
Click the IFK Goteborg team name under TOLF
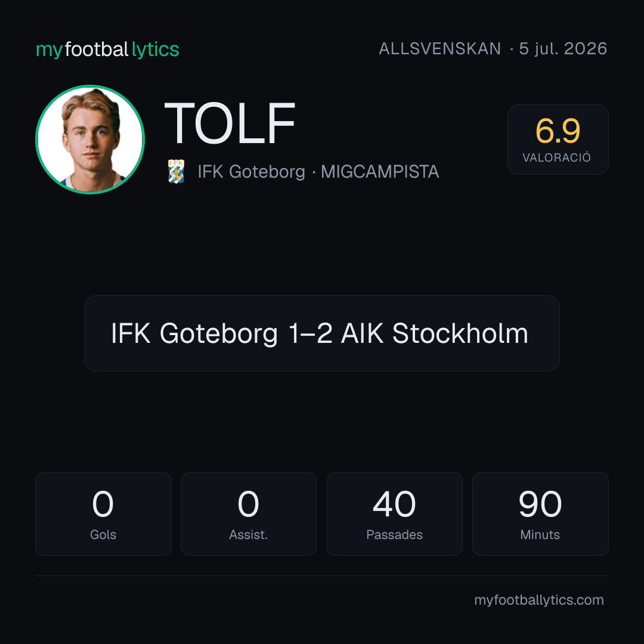[252, 172]
